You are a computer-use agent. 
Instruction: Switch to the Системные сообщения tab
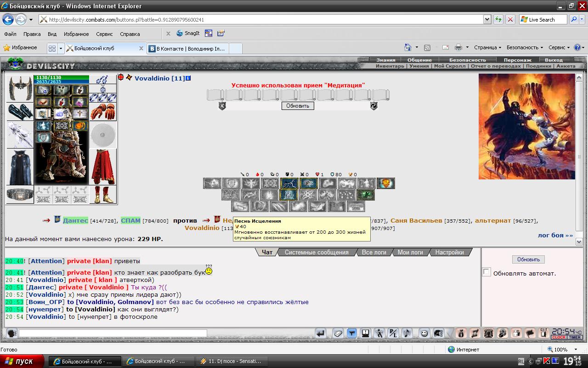pyautogui.click(x=317, y=252)
